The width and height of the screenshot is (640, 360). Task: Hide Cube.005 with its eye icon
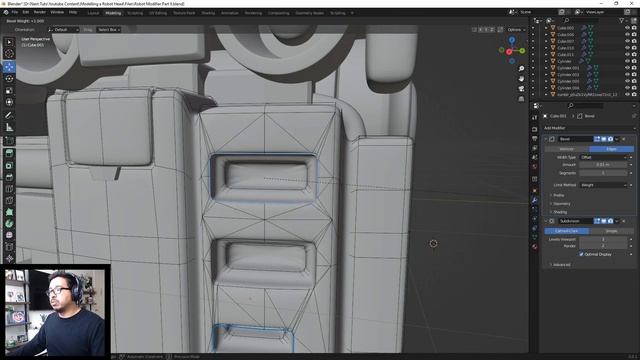point(627,28)
